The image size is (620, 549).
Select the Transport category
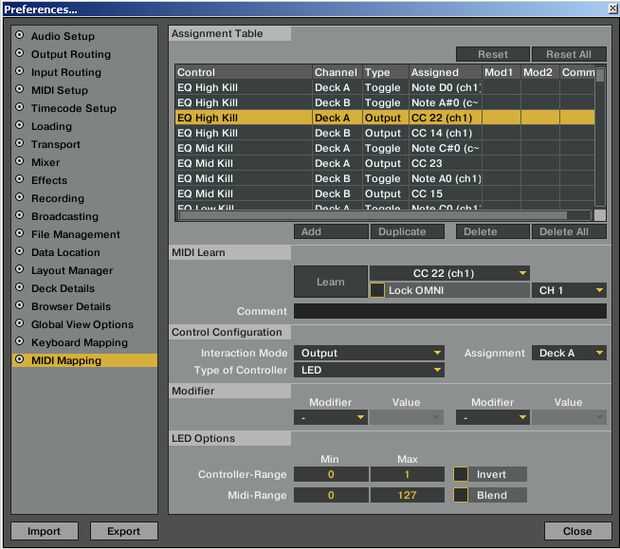coord(55,144)
